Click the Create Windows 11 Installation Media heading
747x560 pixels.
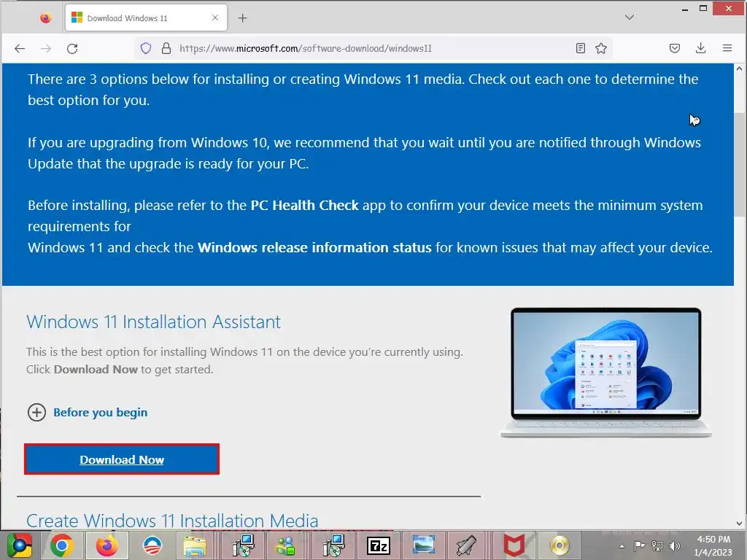[x=172, y=521]
